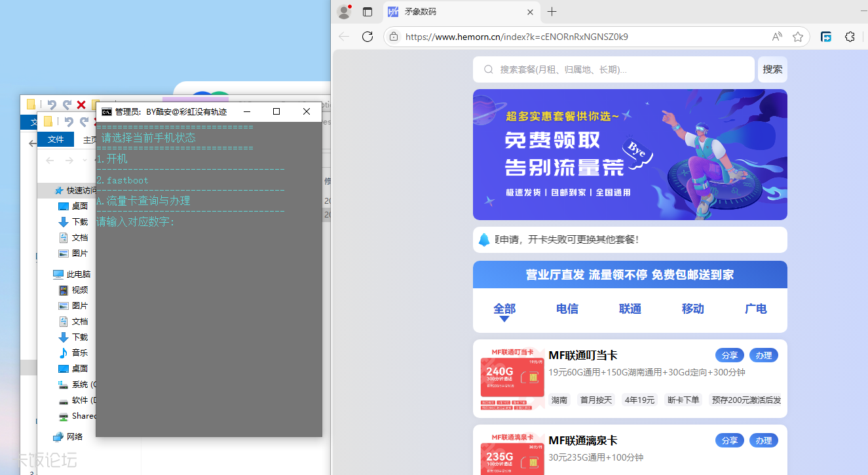Click the 搜索 button
868x475 pixels.
pyautogui.click(x=772, y=69)
